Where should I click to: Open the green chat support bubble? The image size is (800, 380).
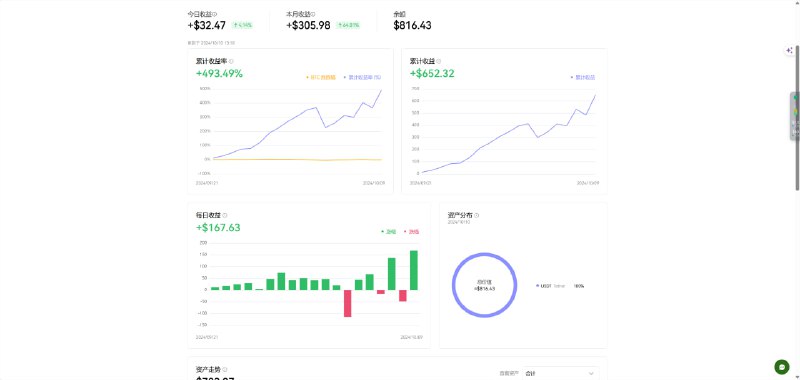(x=782, y=367)
